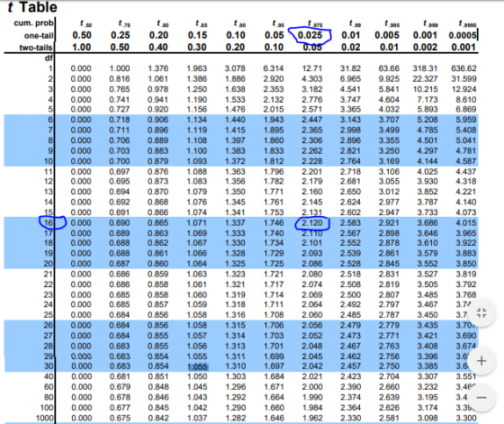504x424 pixels.
Task: Click 2.145 in df 14 row
Action: click(x=311, y=203)
